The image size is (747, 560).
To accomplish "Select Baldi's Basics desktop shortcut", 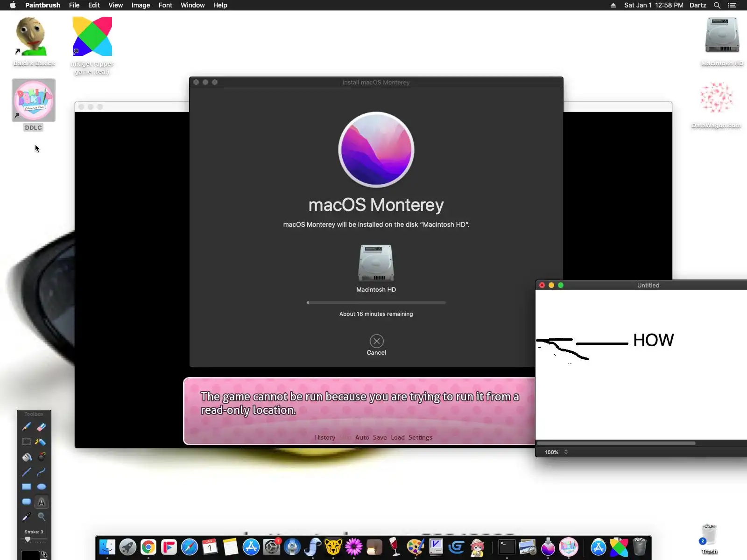I will tap(34, 42).
